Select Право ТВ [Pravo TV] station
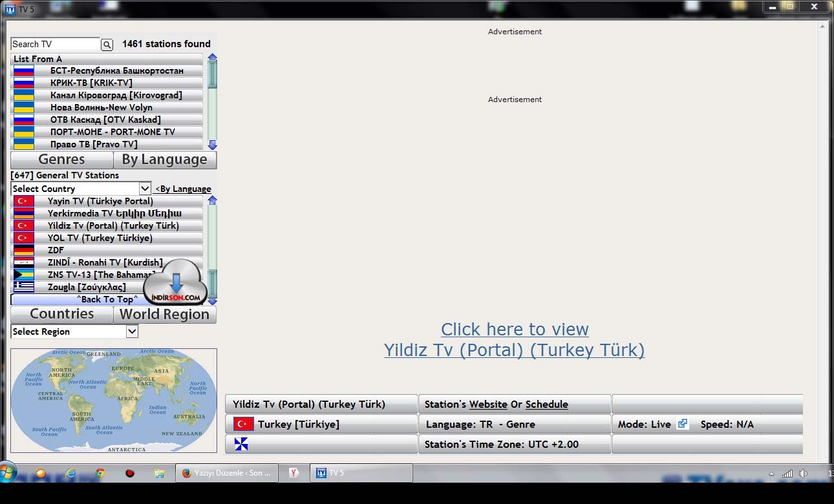The height and width of the screenshot is (504, 834). [x=107, y=144]
